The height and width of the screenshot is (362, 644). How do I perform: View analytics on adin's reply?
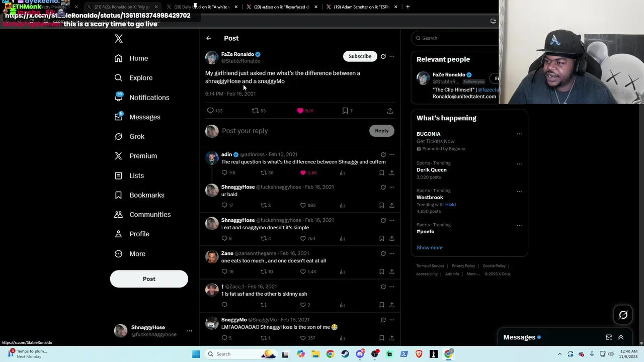pos(342,172)
